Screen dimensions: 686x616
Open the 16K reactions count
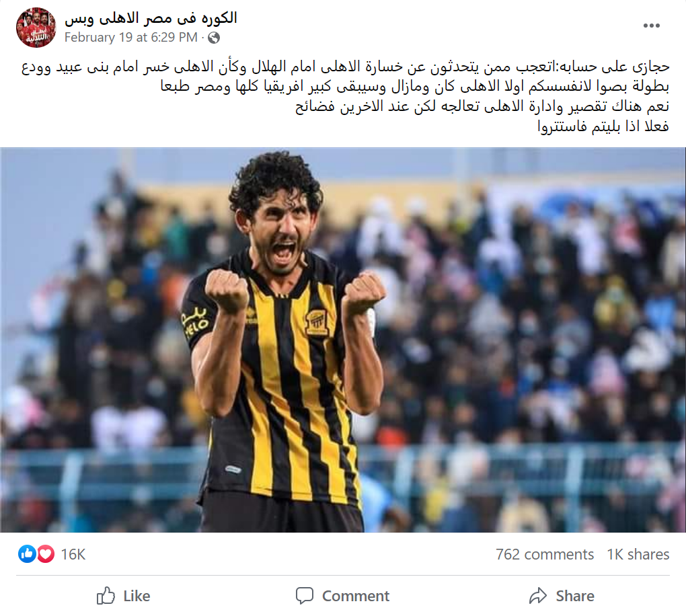pyautogui.click(x=73, y=554)
